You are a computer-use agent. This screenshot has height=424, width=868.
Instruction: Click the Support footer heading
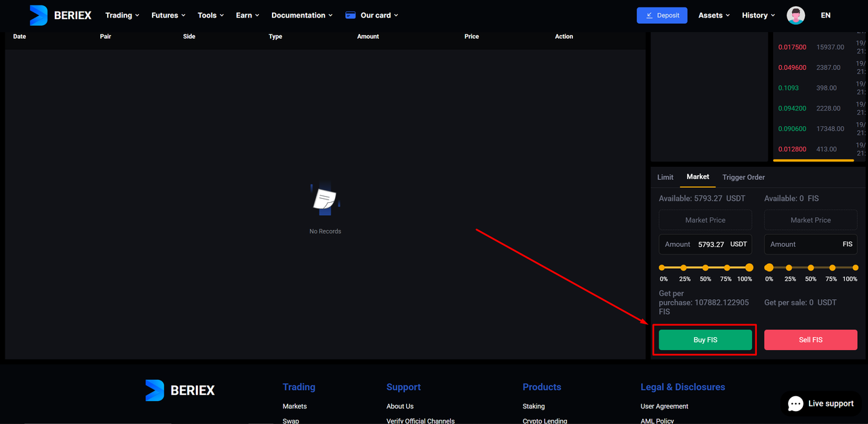(x=403, y=387)
